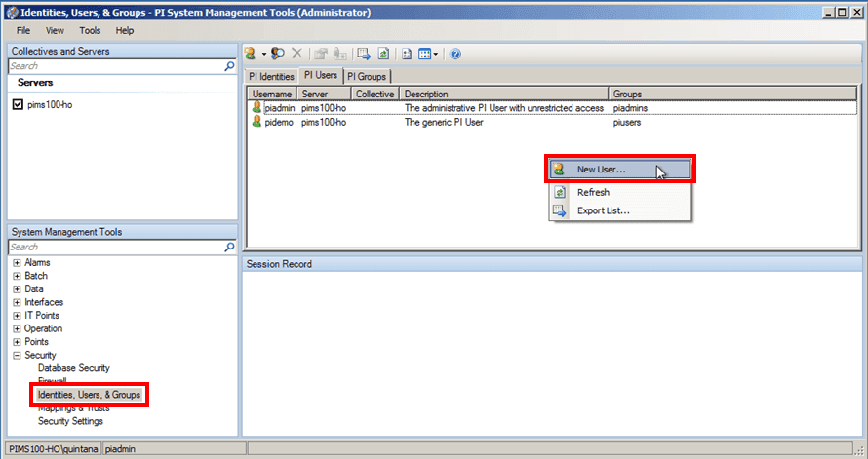
Task: Select the pidemo username row
Action: [x=552, y=122]
